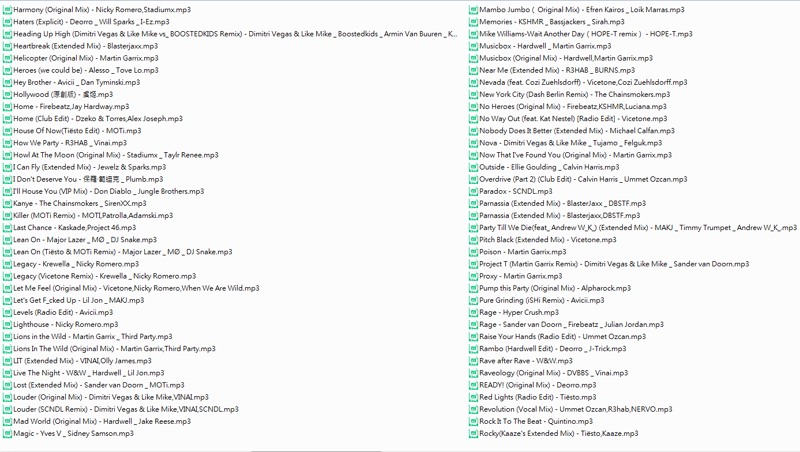Click the mp3 icon for Kanye - The Chainsmokers
Image resolution: width=800 pixels, height=452 pixels.
[x=6, y=203]
